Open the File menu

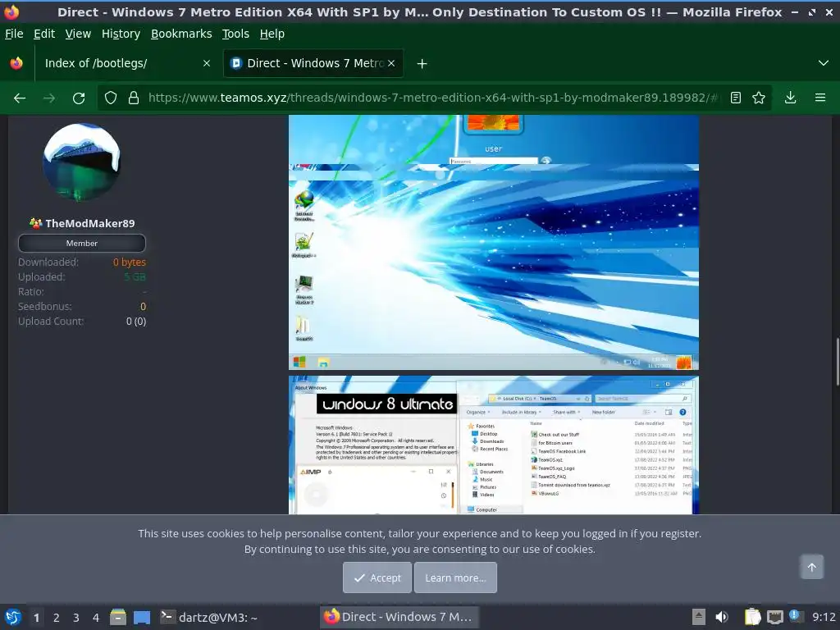[14, 34]
